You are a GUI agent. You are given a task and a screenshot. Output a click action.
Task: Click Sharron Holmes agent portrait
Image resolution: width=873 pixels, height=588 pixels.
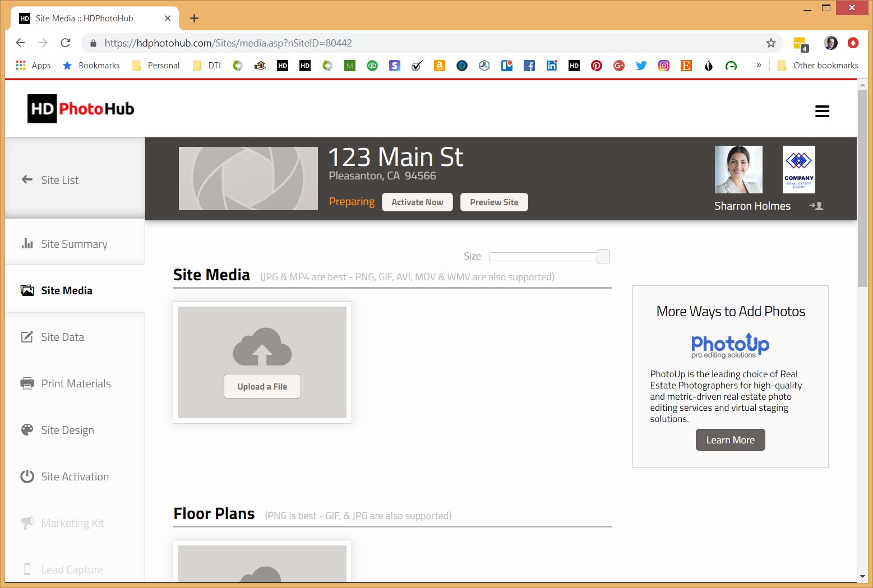(738, 169)
